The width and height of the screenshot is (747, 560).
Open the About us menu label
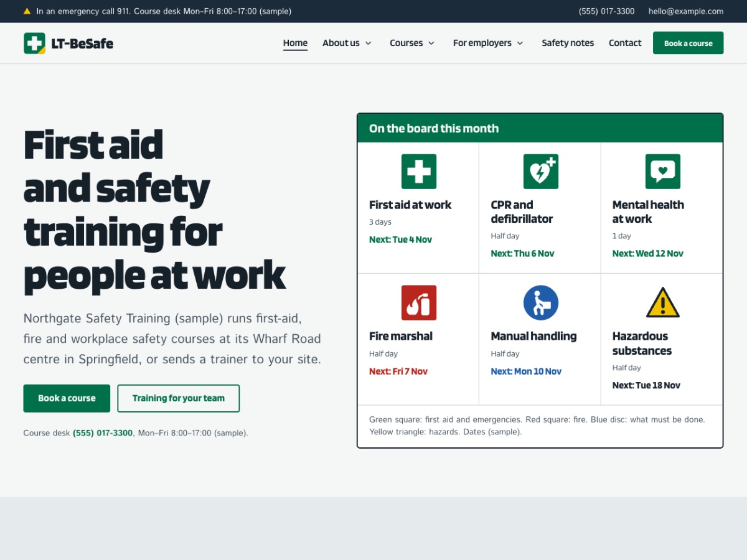[341, 43]
